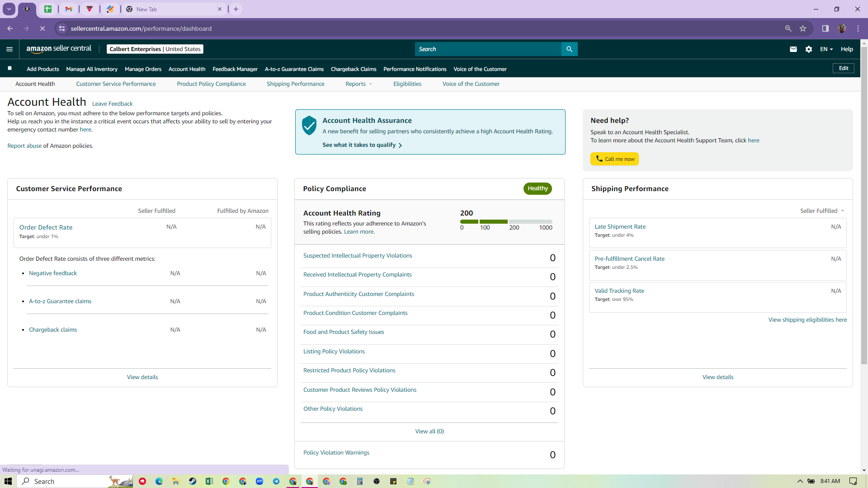
Task: Stop page loading with X button
Action: tap(42, 28)
